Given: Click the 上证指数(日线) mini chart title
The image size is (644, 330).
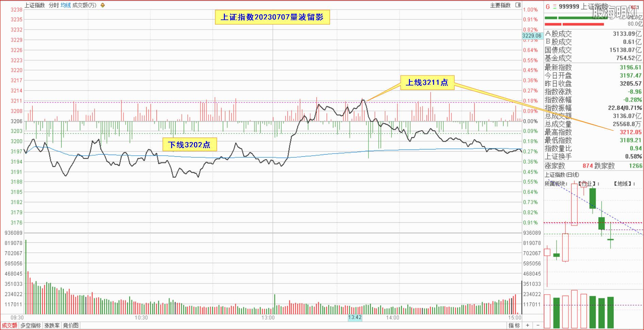Looking at the screenshot, I should point(562,175).
